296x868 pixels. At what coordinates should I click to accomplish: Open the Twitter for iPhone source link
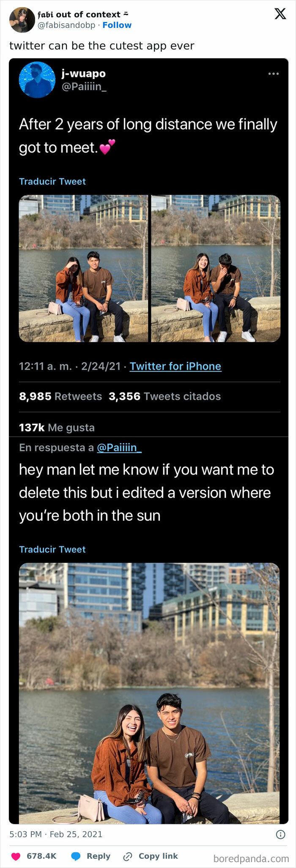coord(176,366)
